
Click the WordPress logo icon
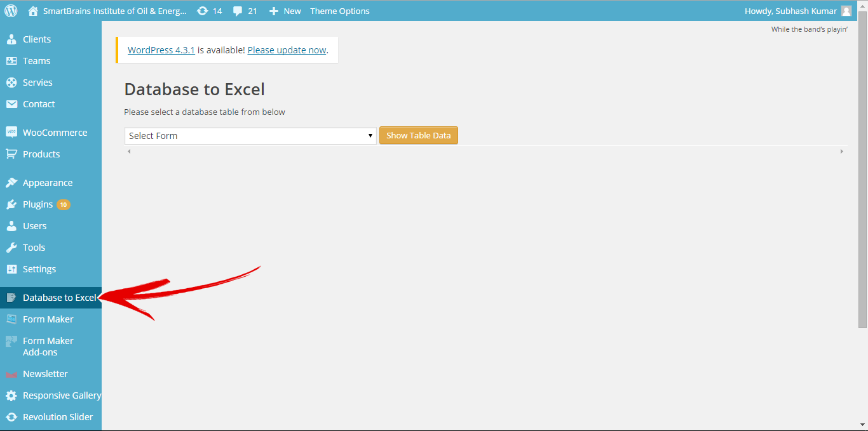11,11
